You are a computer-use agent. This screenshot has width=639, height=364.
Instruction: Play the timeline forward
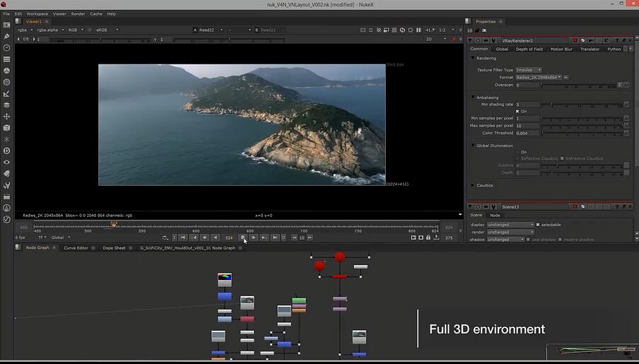click(x=254, y=237)
